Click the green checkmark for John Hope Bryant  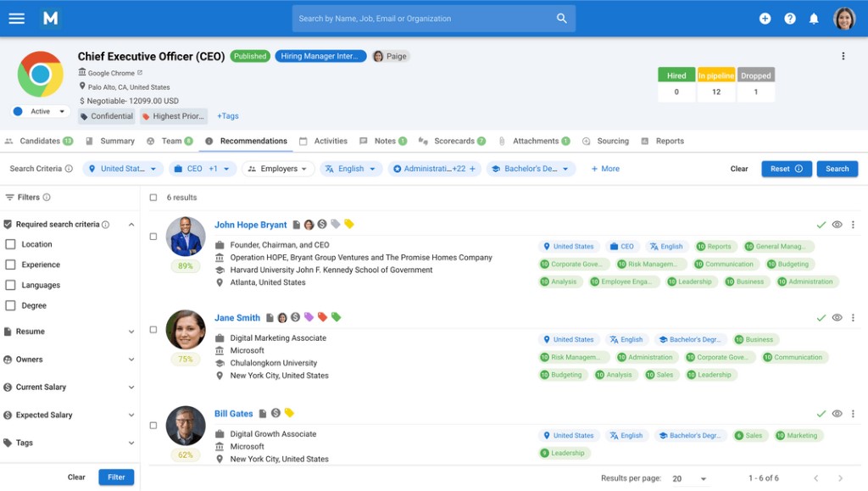[821, 225]
